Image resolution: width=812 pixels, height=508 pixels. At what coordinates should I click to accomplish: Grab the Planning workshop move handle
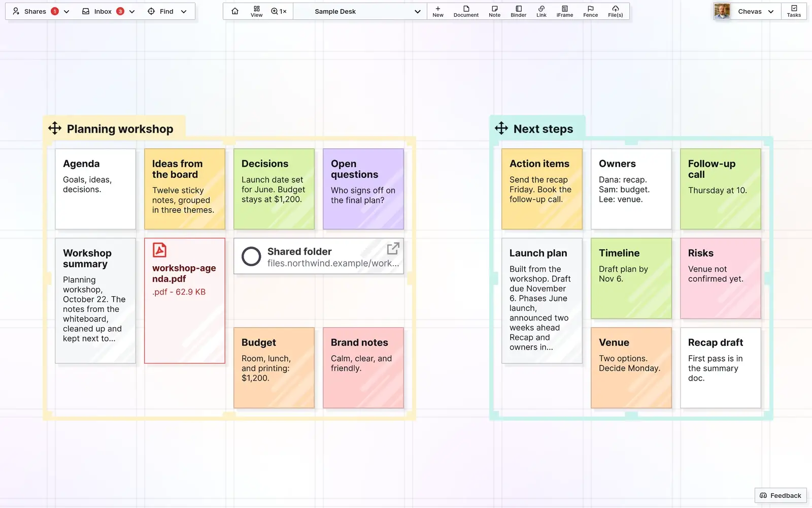pyautogui.click(x=55, y=129)
